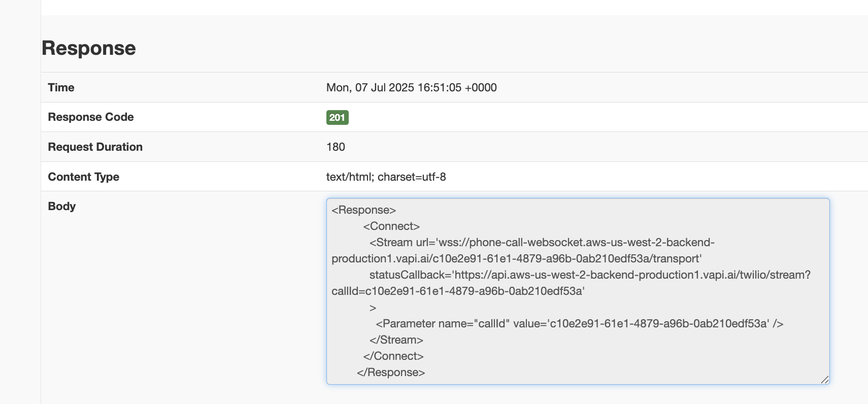The image size is (868, 404).
Task: Select the Response Code label
Action: tap(91, 117)
